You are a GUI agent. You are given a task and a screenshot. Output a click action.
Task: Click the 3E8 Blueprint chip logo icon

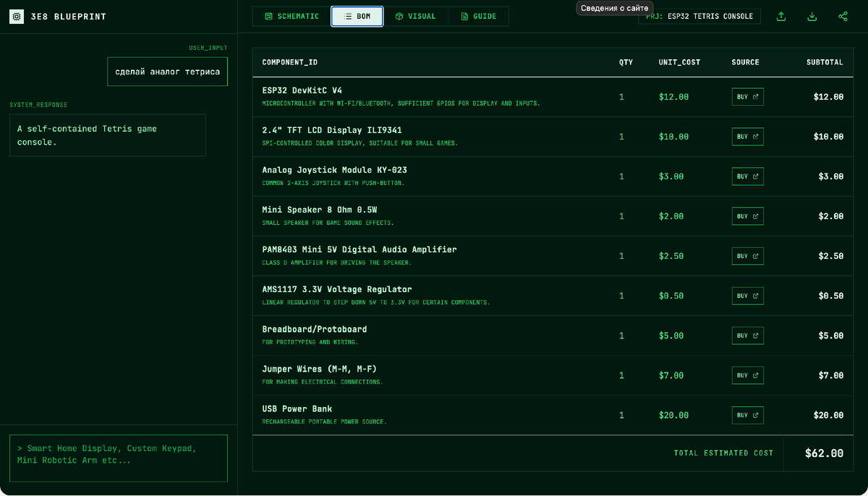point(16,16)
